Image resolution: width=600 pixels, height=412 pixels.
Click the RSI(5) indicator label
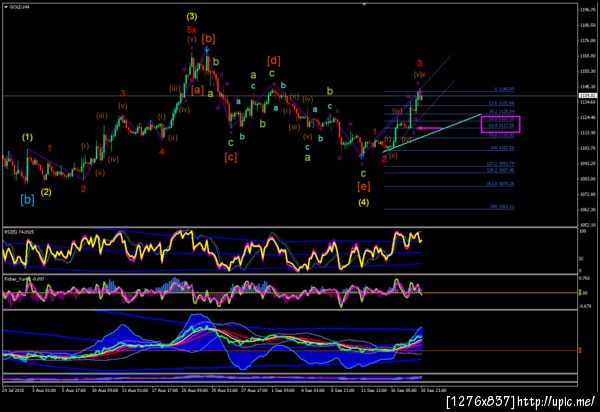coord(19,232)
